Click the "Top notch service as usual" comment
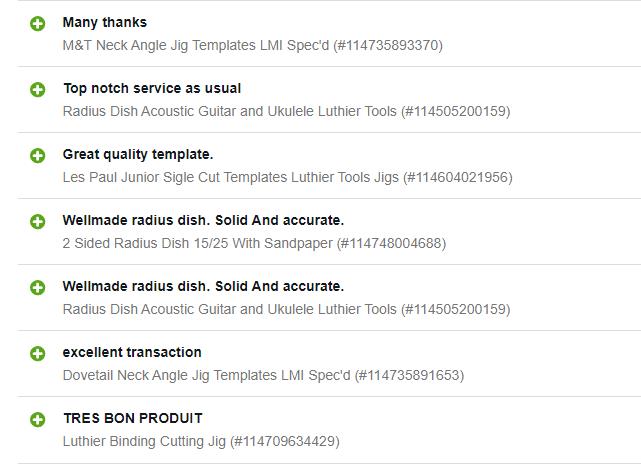 pos(152,88)
